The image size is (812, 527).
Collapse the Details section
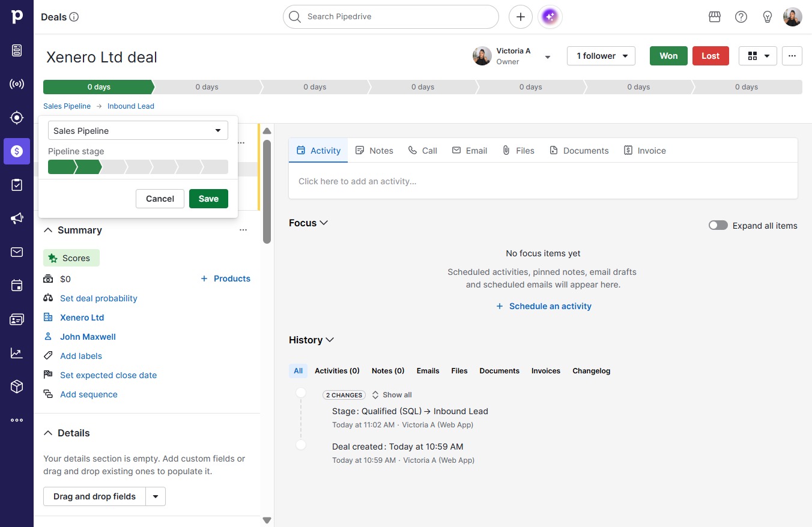click(x=48, y=433)
